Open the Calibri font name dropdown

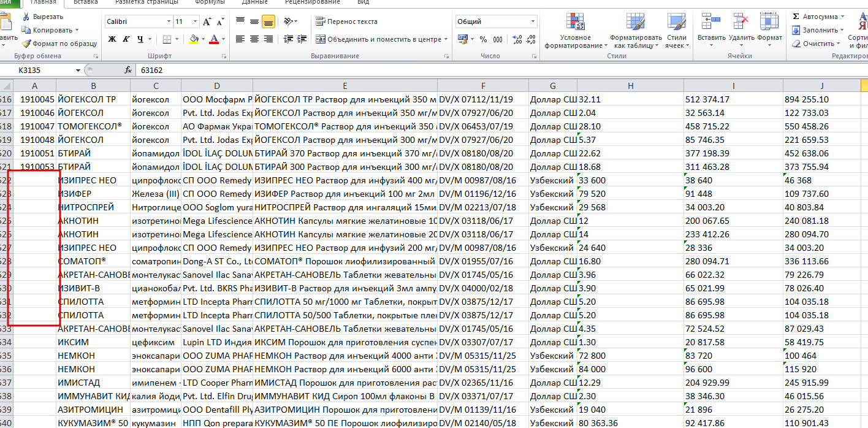coord(169,21)
